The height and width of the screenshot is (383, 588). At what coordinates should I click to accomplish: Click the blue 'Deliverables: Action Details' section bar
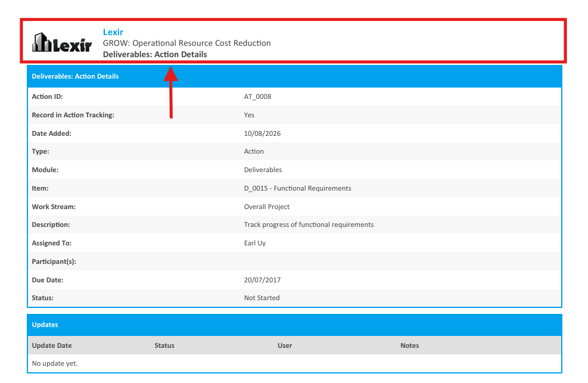(x=294, y=76)
